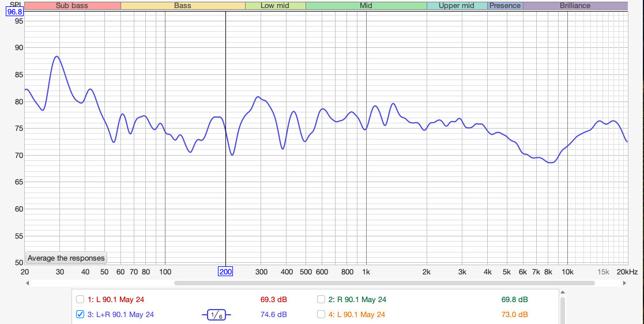Click the 10k frequency axis label

pyautogui.click(x=567, y=272)
